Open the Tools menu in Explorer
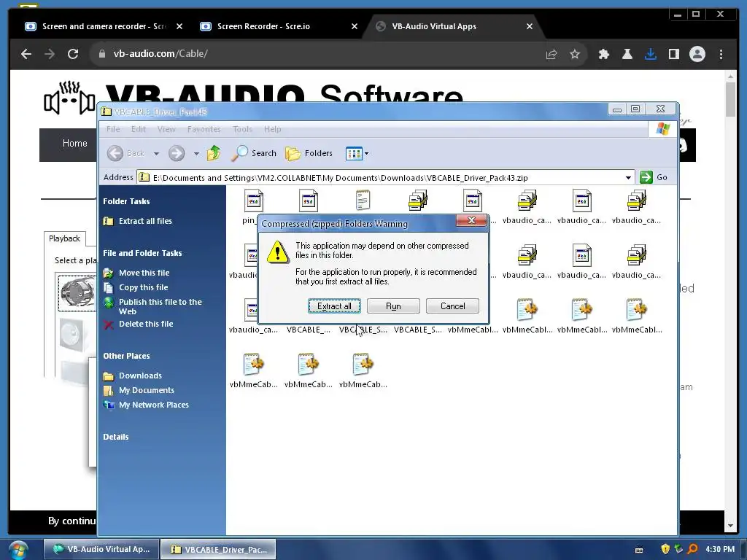This screenshot has width=747, height=560. (242, 129)
